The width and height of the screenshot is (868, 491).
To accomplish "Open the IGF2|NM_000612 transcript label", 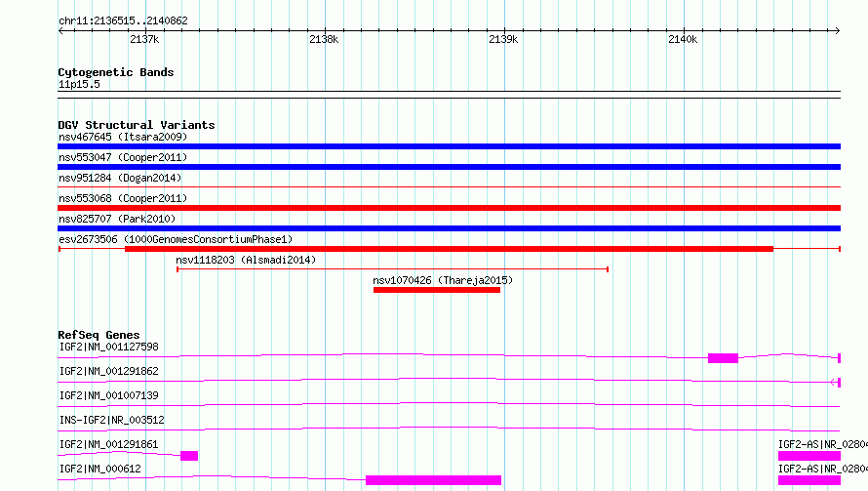I will pos(99,469).
